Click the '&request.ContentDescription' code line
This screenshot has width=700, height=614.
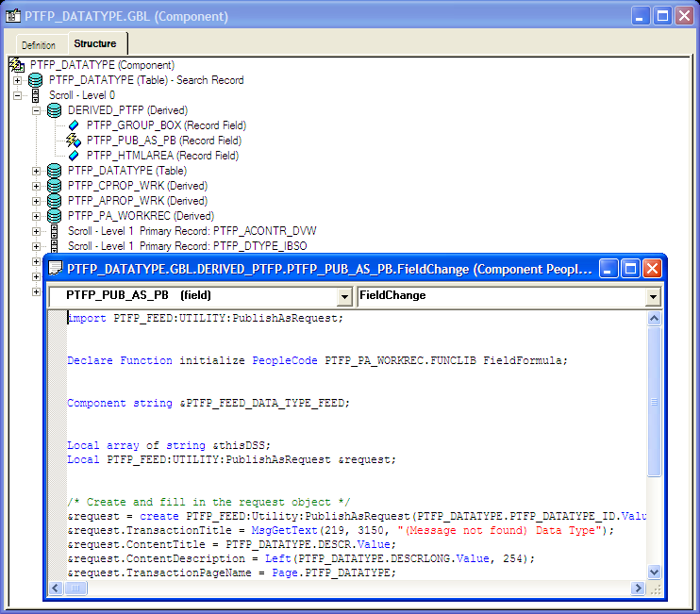coord(301,558)
